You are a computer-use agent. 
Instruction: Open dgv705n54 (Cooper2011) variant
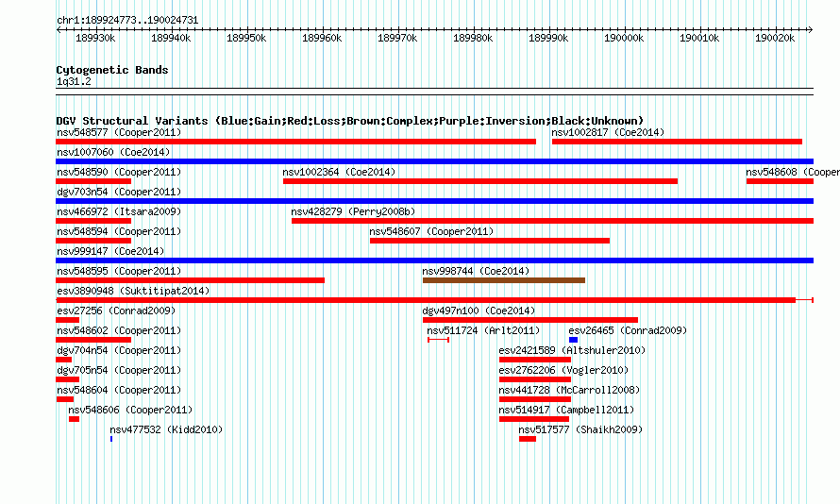pos(119,370)
